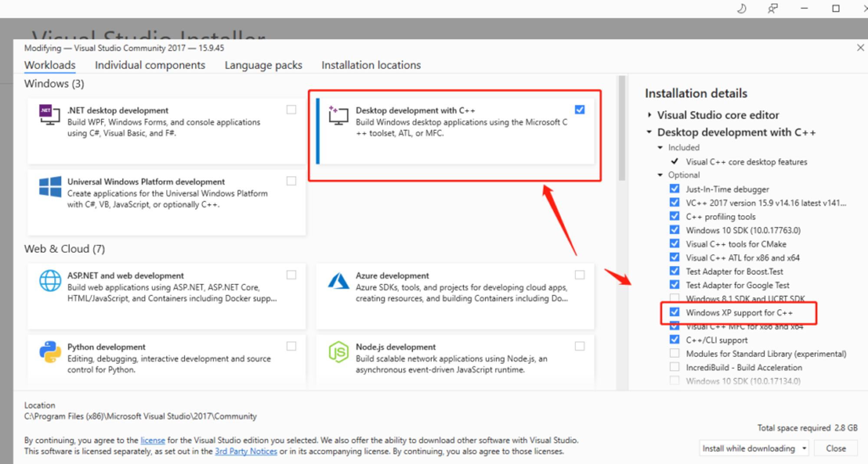Uncheck C++ profiling tools option
The height and width of the screenshot is (464, 868).
[x=674, y=216]
